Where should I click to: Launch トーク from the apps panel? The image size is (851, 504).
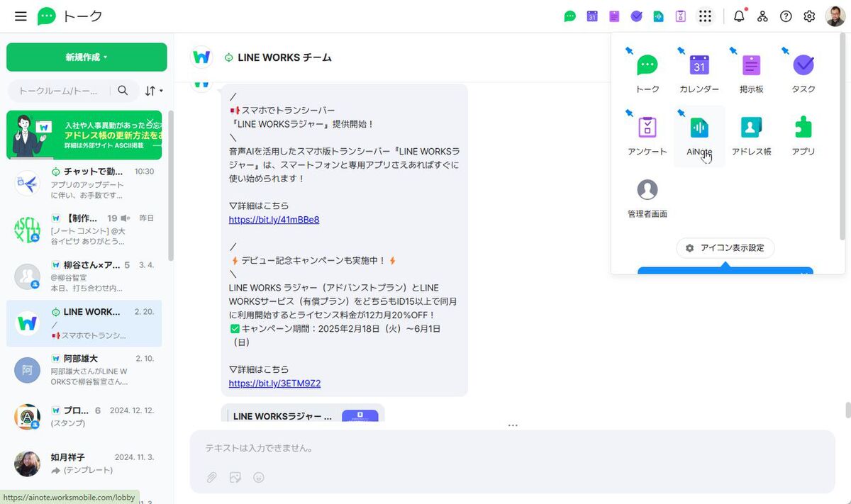point(647,74)
